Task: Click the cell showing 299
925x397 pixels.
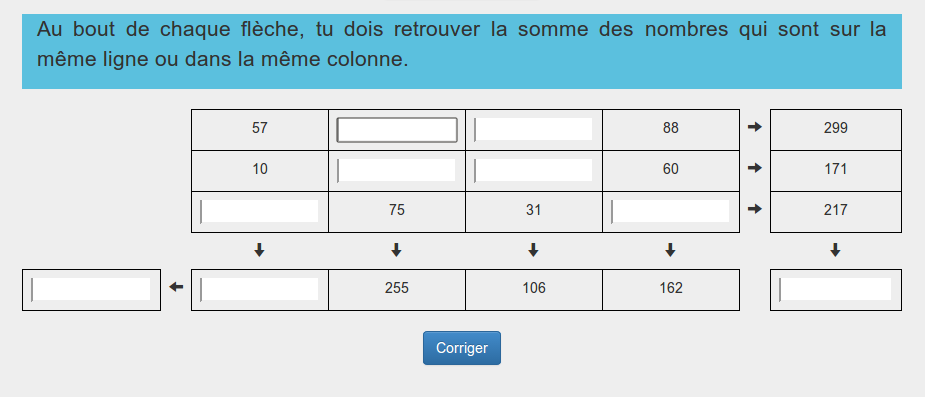Action: point(836,129)
